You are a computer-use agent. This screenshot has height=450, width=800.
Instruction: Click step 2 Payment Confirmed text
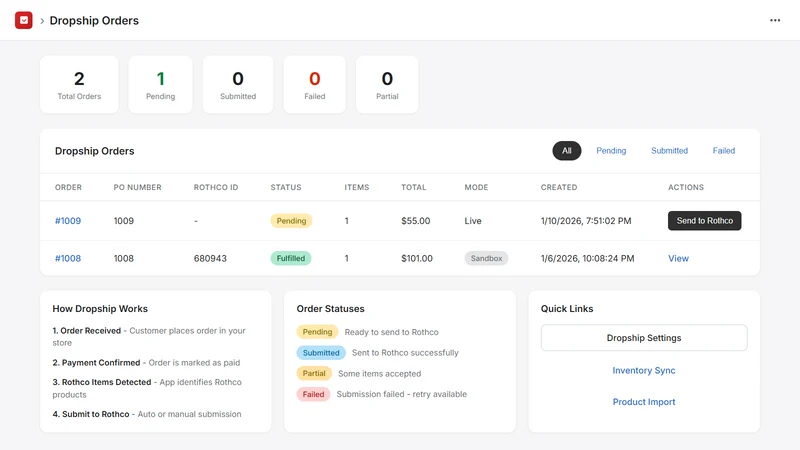(146, 363)
